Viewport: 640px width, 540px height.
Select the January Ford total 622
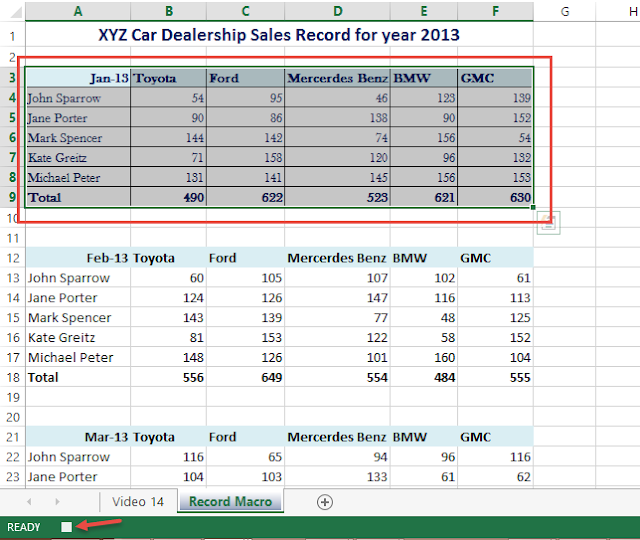[245, 198]
